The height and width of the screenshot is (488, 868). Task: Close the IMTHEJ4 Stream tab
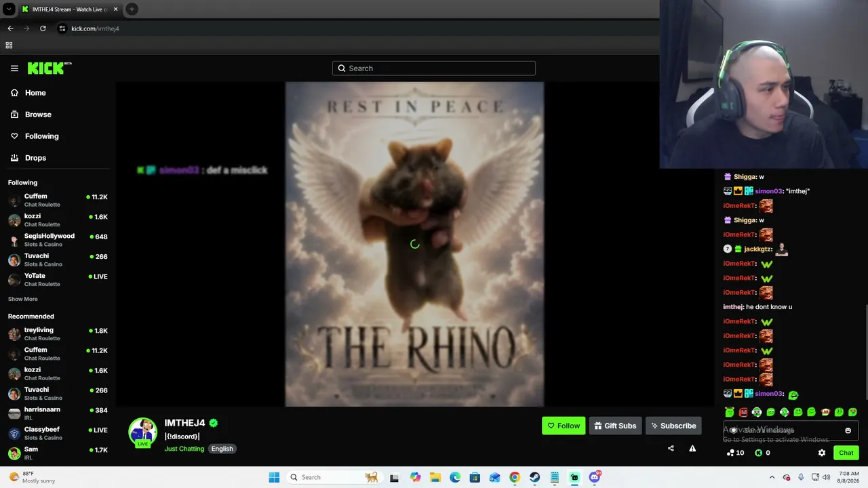[115, 9]
